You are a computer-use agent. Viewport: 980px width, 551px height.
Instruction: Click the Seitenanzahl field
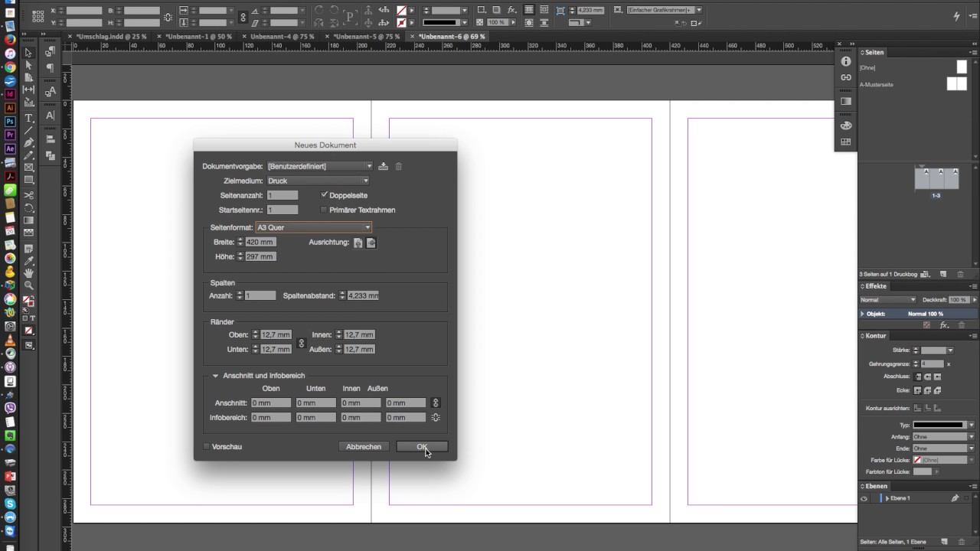click(x=283, y=195)
